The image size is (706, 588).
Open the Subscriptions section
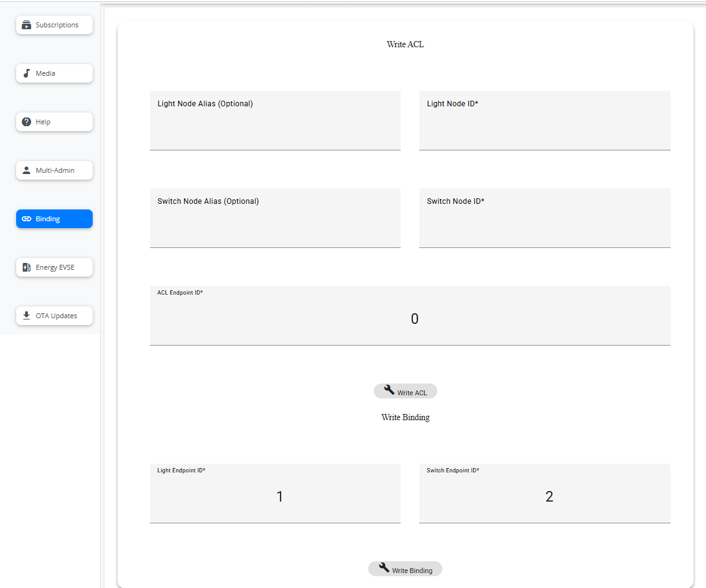55,25
